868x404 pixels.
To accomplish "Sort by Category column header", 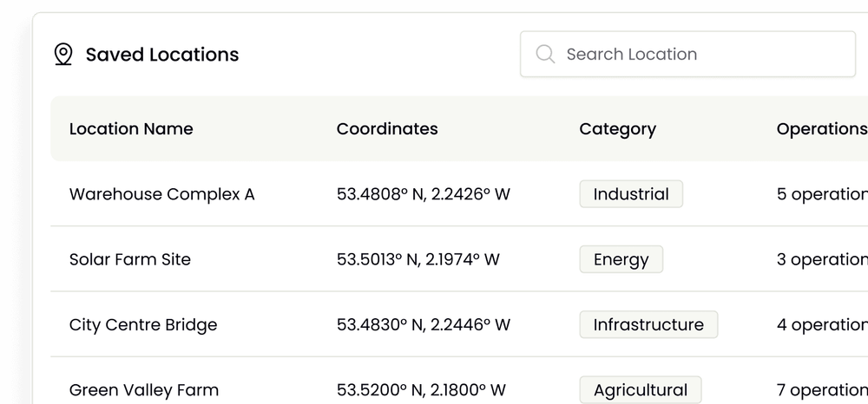I will (617, 129).
